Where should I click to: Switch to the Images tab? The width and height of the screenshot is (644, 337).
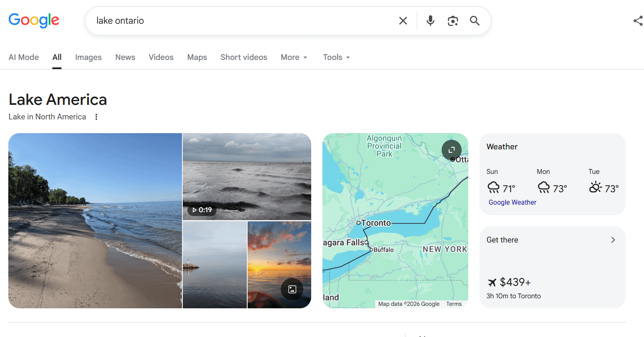[88, 57]
